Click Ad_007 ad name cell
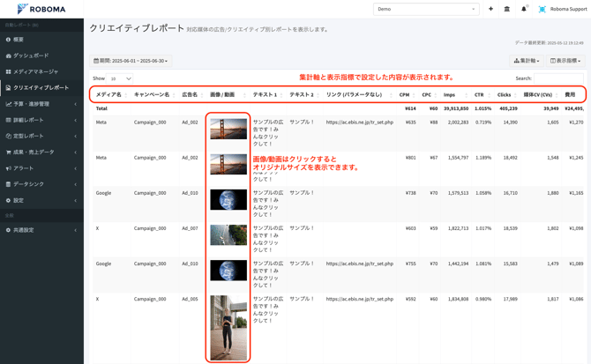Image resolution: width=591 pixels, height=364 pixels. (x=190, y=228)
